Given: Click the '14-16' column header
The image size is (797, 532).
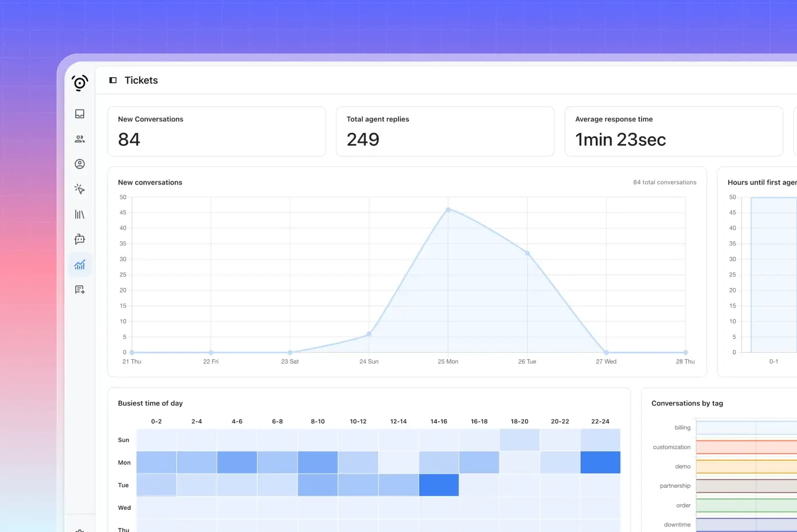Looking at the screenshot, I should tap(439, 421).
